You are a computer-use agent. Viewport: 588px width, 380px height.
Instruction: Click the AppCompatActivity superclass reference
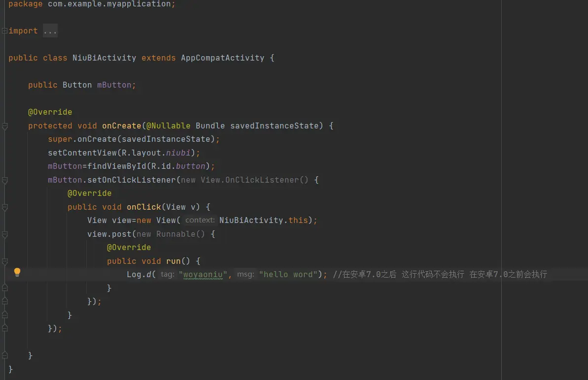coord(222,58)
